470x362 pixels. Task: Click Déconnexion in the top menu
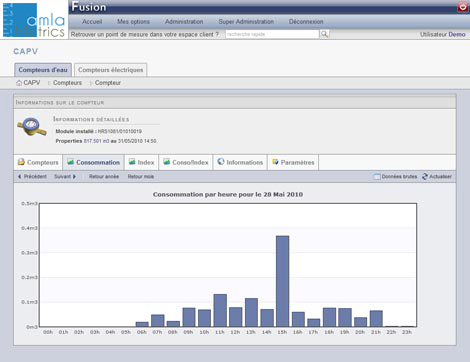coord(306,22)
